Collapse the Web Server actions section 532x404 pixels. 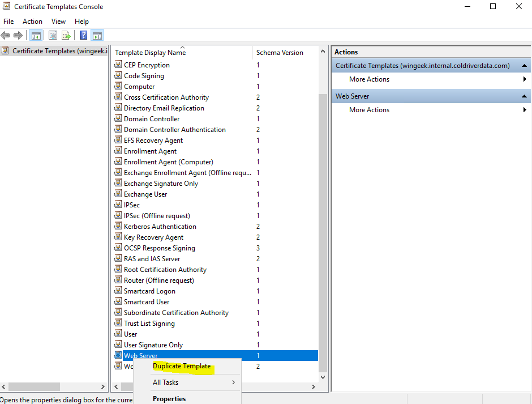524,96
